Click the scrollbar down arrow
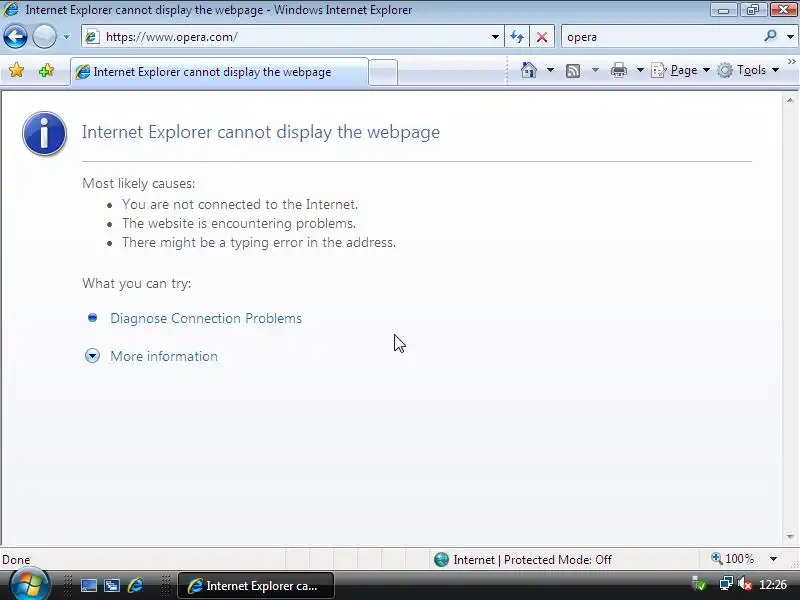Screen dimensions: 800x600 [790, 537]
